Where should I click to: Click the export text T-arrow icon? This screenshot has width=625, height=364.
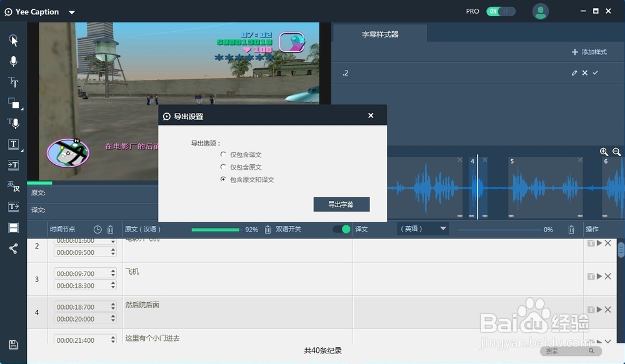click(x=14, y=206)
